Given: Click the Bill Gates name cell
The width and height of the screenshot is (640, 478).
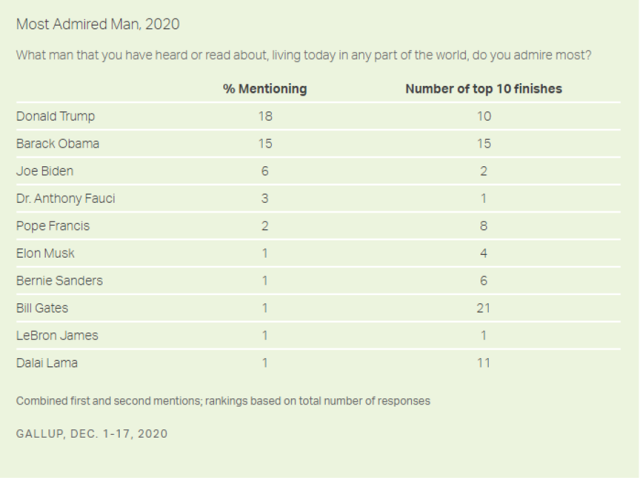Looking at the screenshot, I should (x=43, y=308).
